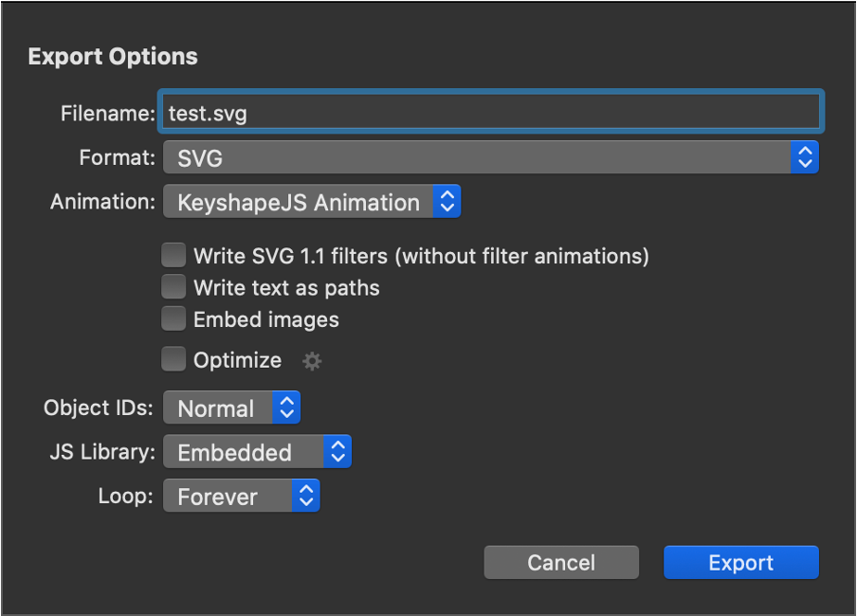Screen dimensions: 857x616
Task: Click the blue chevron arrows beside Embedded
Action: click(x=337, y=452)
